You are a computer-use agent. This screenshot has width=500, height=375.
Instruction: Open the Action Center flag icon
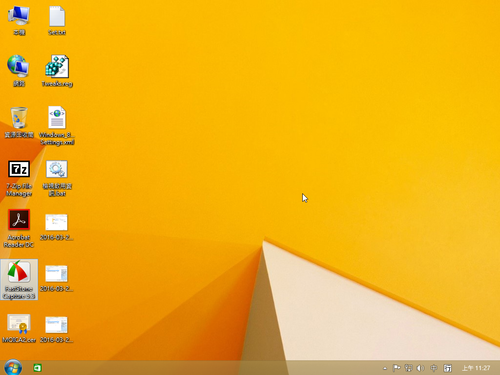coord(396,368)
